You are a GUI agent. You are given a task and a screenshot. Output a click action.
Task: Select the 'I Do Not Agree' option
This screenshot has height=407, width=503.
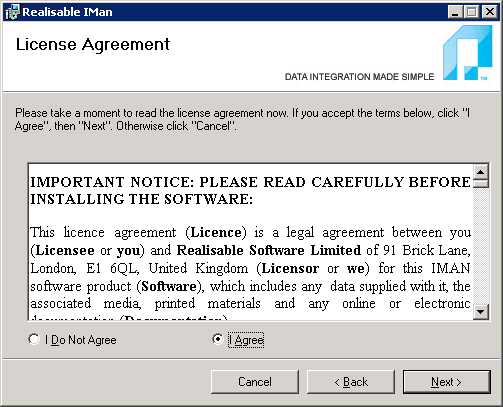73,340
